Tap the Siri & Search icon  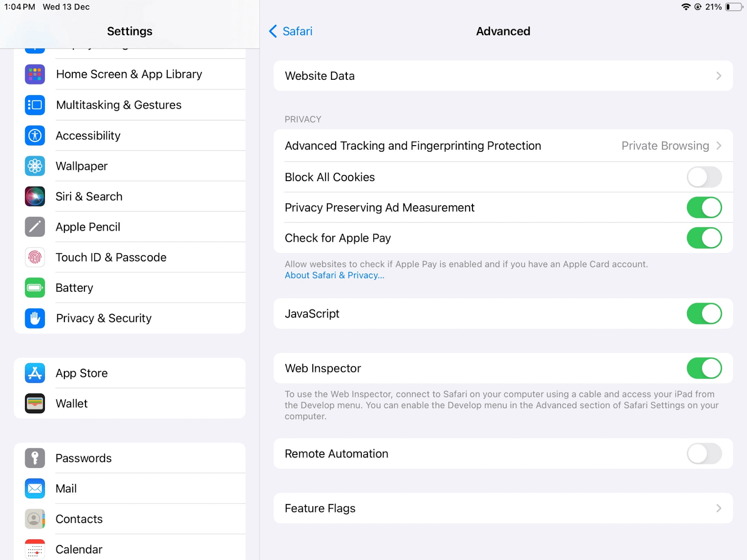tap(35, 196)
